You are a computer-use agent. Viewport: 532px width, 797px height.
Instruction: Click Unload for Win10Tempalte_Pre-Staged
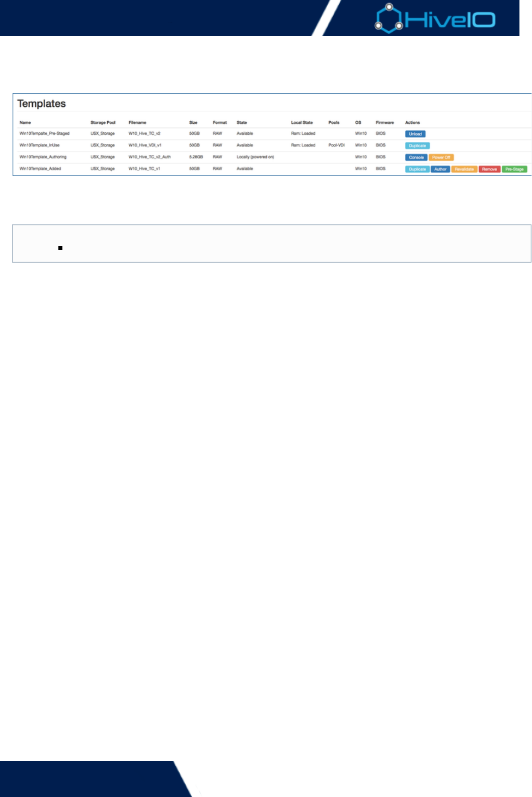pyautogui.click(x=415, y=134)
